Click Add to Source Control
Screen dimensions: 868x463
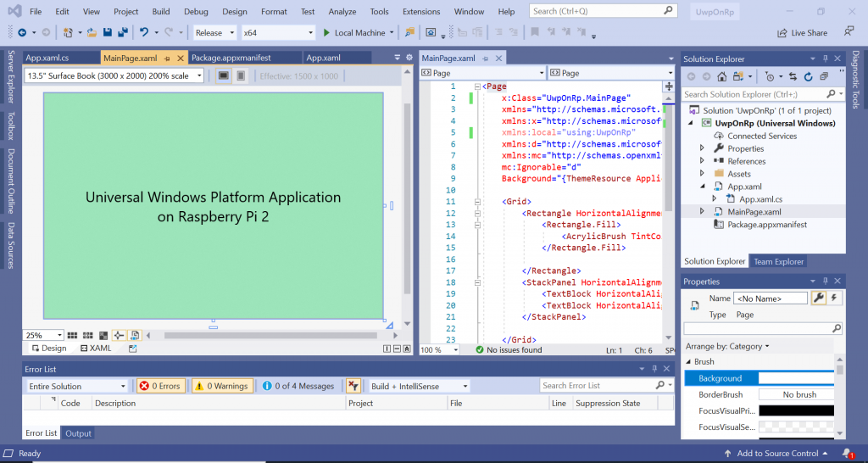tap(776, 454)
